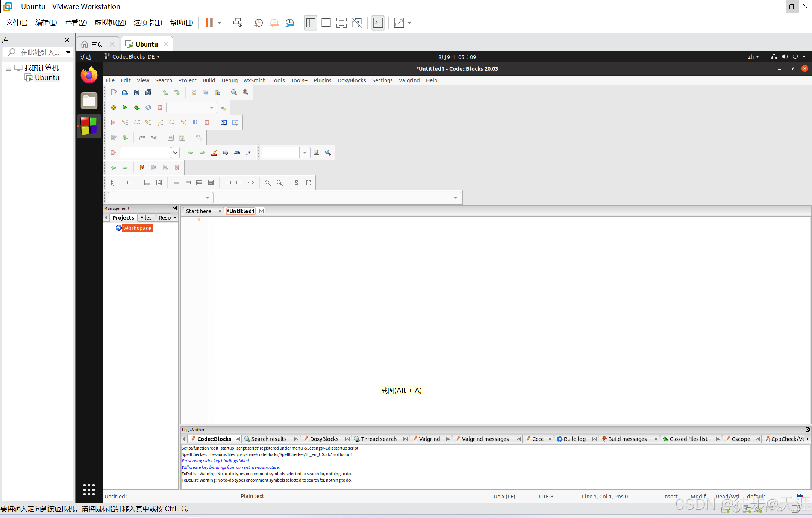Cut selection with the scissors icon
812x518 pixels.
[x=194, y=92]
